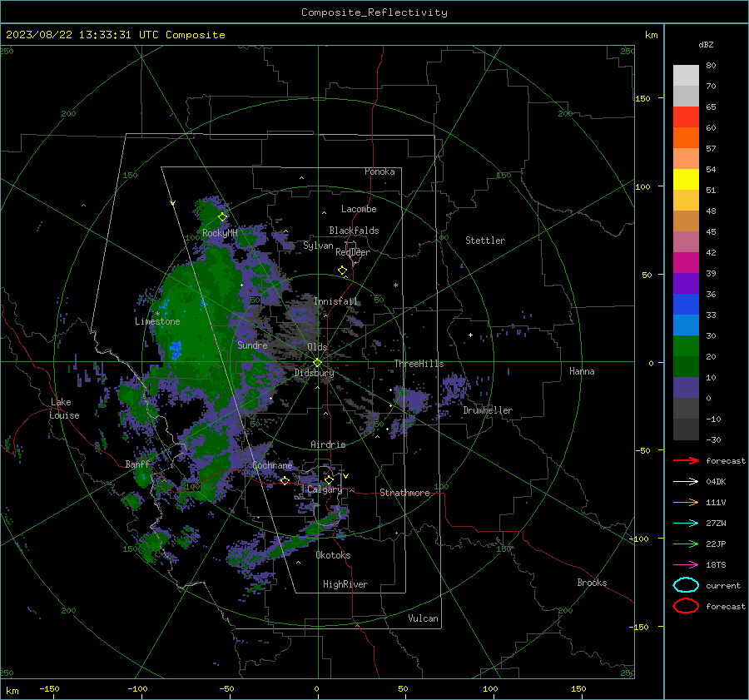Click the Brooks city label
The height and width of the screenshot is (700, 749).
pos(592,583)
